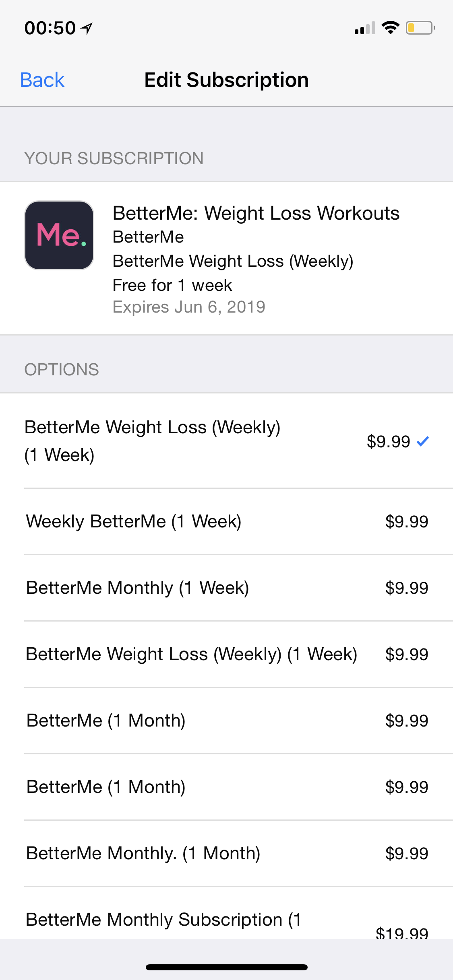Tap the home indicator bar

coord(226,967)
